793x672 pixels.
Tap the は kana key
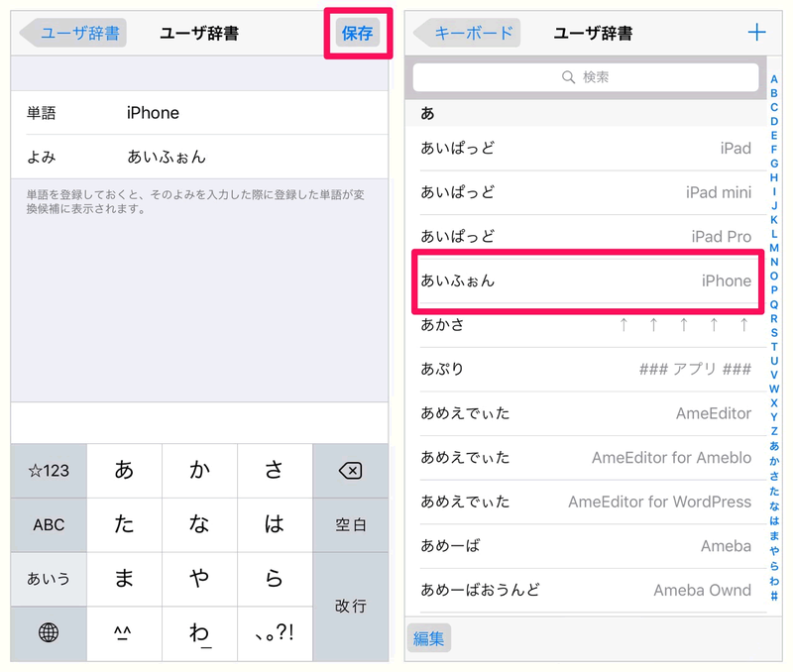(275, 525)
